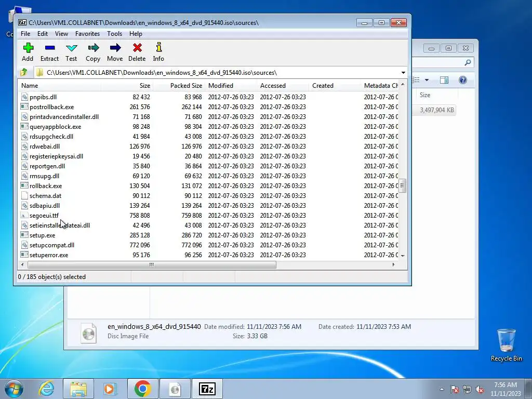Click disc image file thumbnail in Explorer

88,332
